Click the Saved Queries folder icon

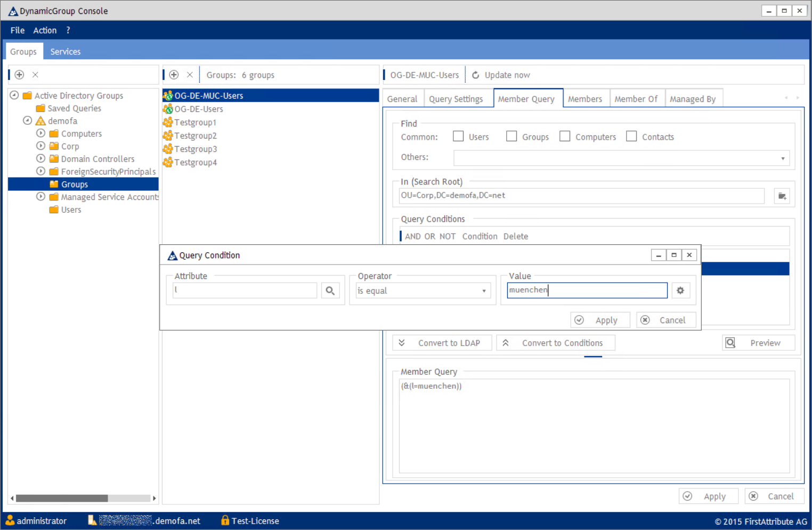pyautogui.click(x=40, y=108)
